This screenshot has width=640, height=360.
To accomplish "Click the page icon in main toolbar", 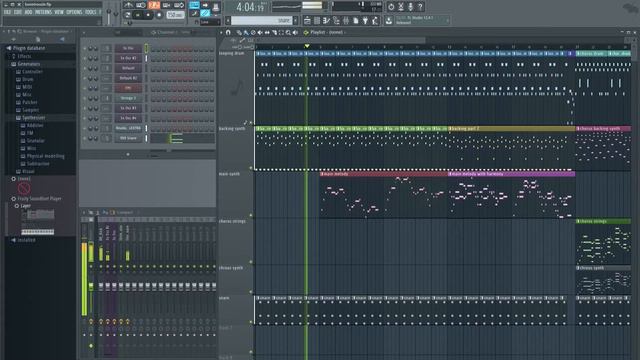I will (x=356, y=20).
